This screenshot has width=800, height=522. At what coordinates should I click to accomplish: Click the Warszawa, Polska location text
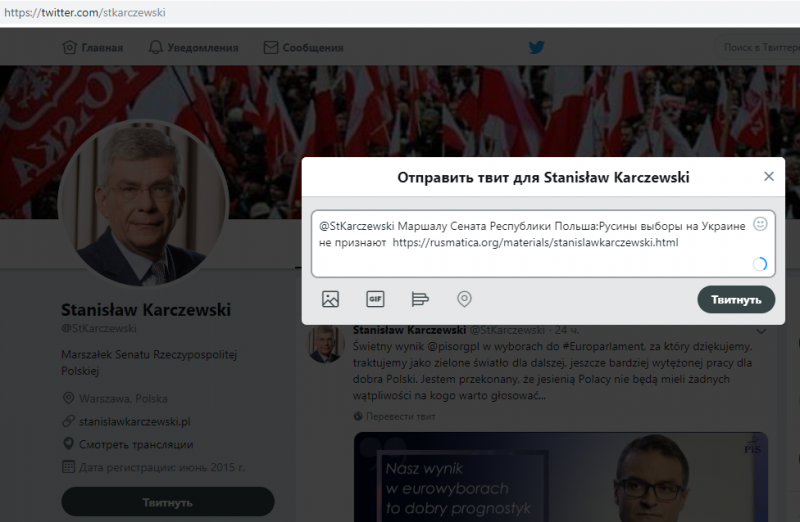(123, 399)
